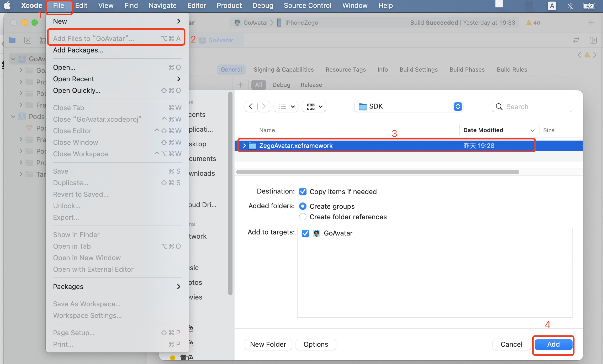Switch to Build Phases tab
This screenshot has width=603, height=364.
point(467,69)
